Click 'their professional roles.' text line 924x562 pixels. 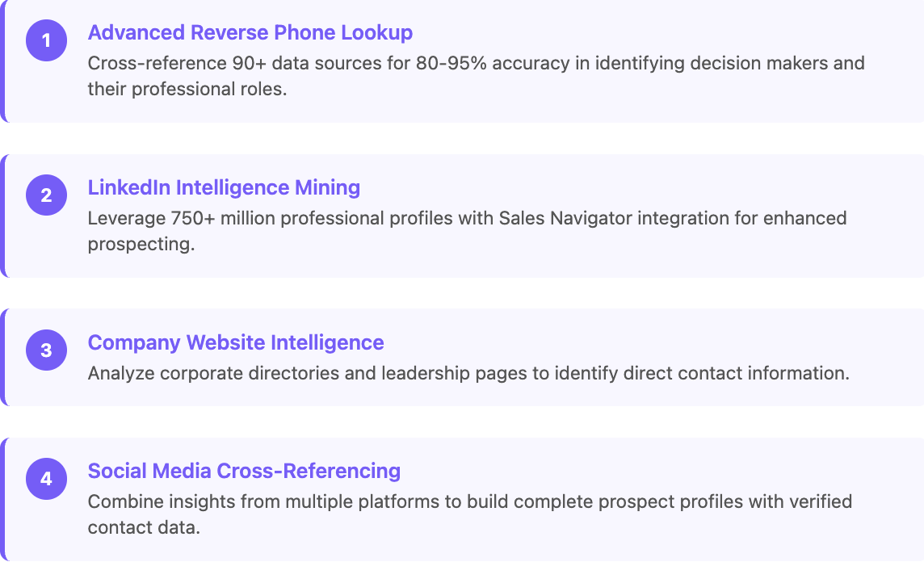187,89
